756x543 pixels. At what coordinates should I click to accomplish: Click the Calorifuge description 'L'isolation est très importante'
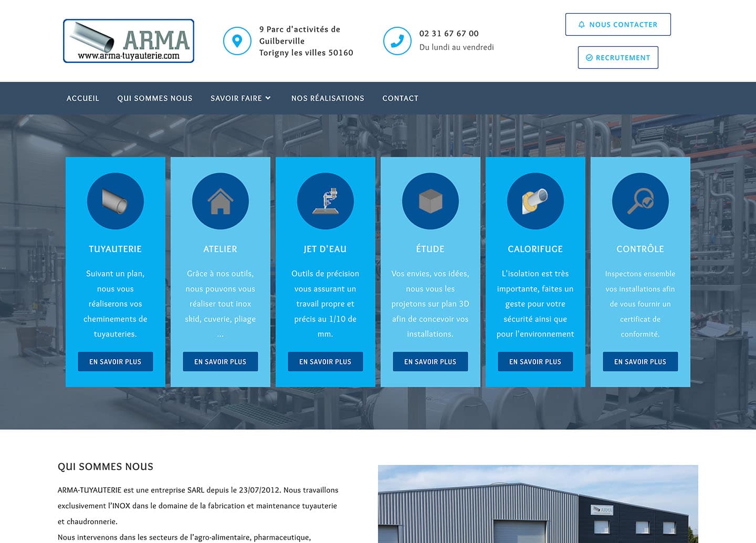(535, 304)
